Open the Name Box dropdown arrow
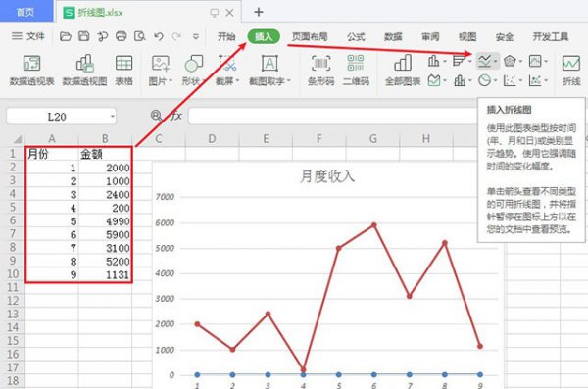The image size is (588, 389). [112, 117]
